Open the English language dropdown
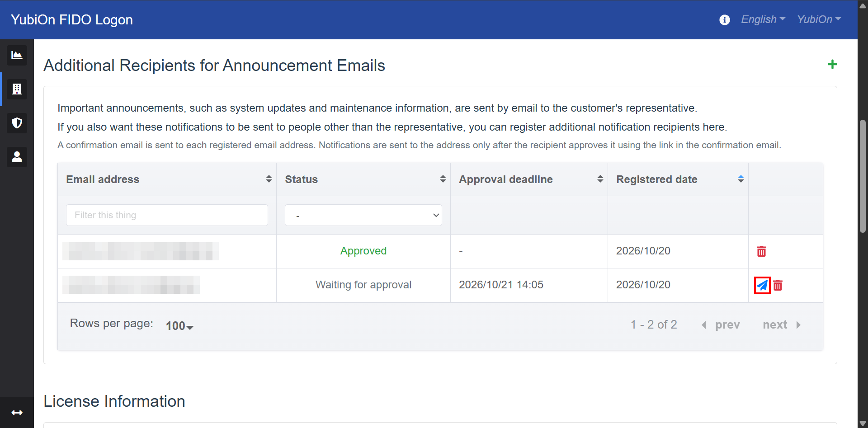 coord(763,19)
